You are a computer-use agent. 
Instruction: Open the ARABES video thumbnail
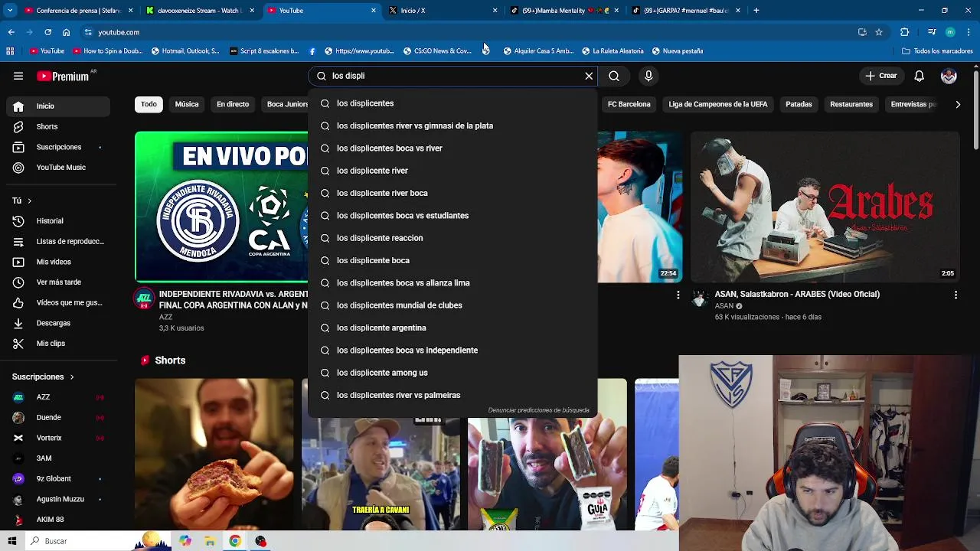pos(825,207)
